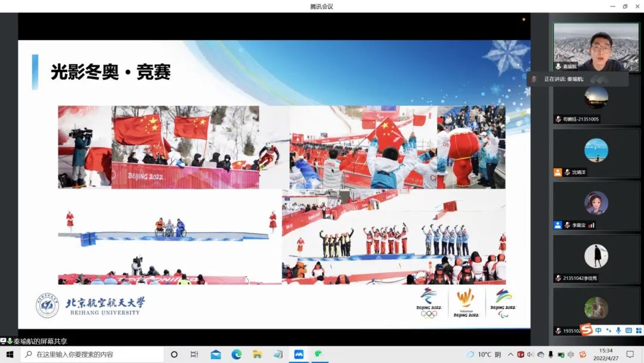The image size is (644, 363).
Task: Open Task View from the taskbar
Action: (x=194, y=354)
